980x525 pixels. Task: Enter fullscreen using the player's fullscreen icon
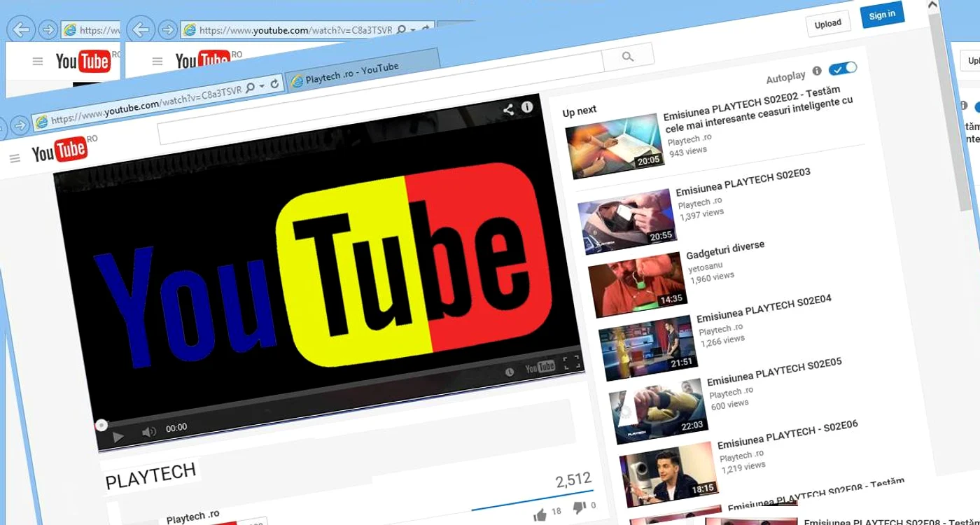572,362
